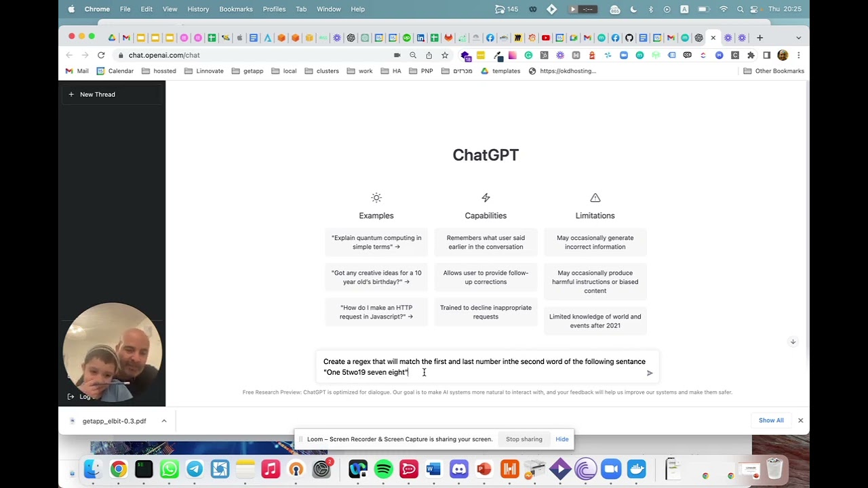Open the View menu
Viewport: 868px width, 488px height.
pos(170,9)
